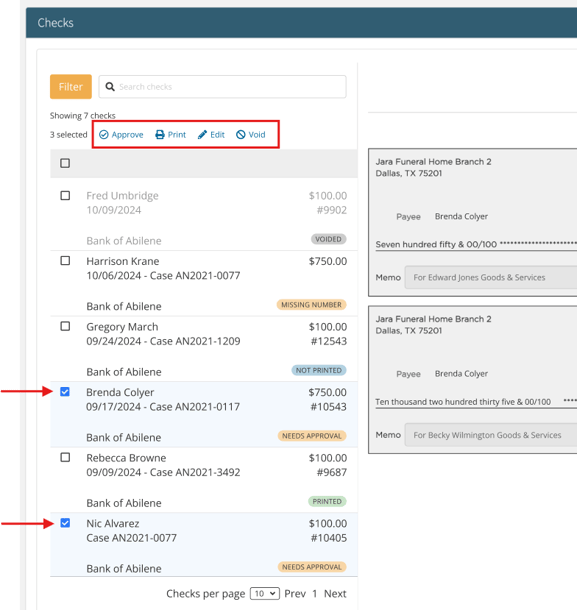The width and height of the screenshot is (577, 610).
Task: Click memo field For Becky Wilmington Goods & Services
Action: (x=491, y=435)
